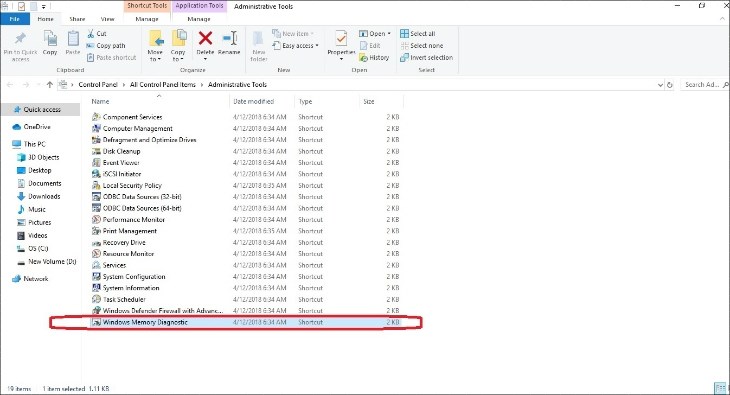Click the address bar Refresh icon
The height and width of the screenshot is (395, 730).
coord(670,85)
